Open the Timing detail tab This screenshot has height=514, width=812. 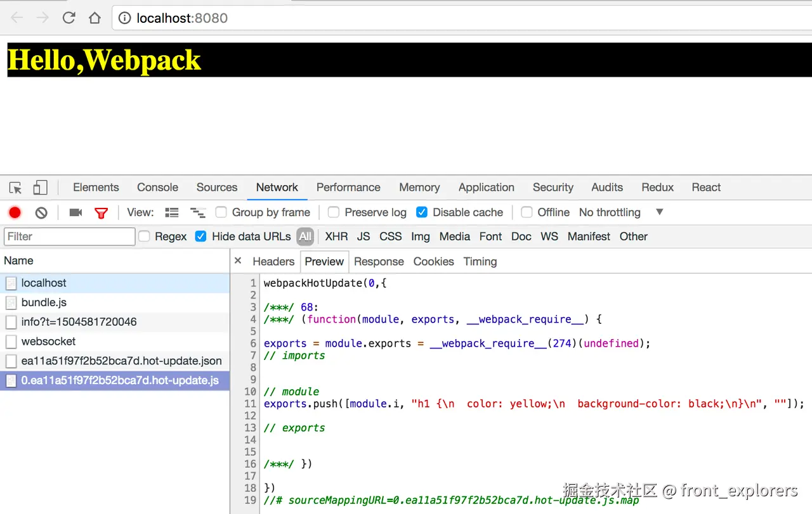pyautogui.click(x=480, y=261)
